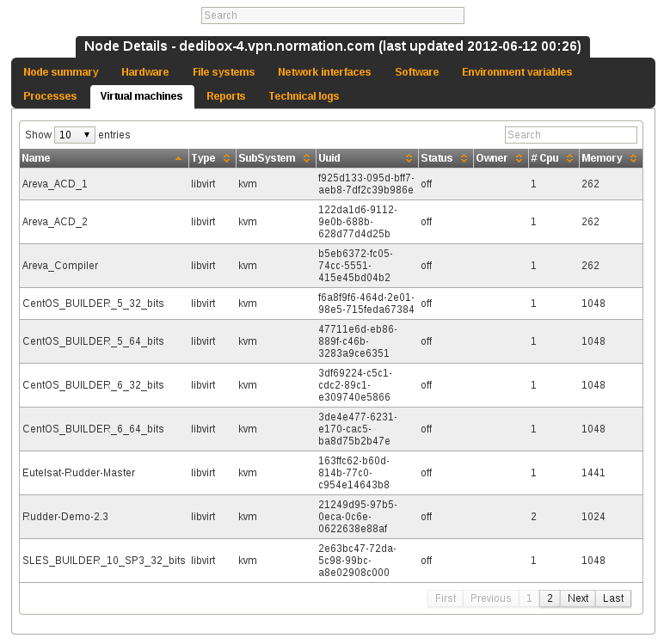Switch to the Processes tab
The image size is (670, 644).
50,96
